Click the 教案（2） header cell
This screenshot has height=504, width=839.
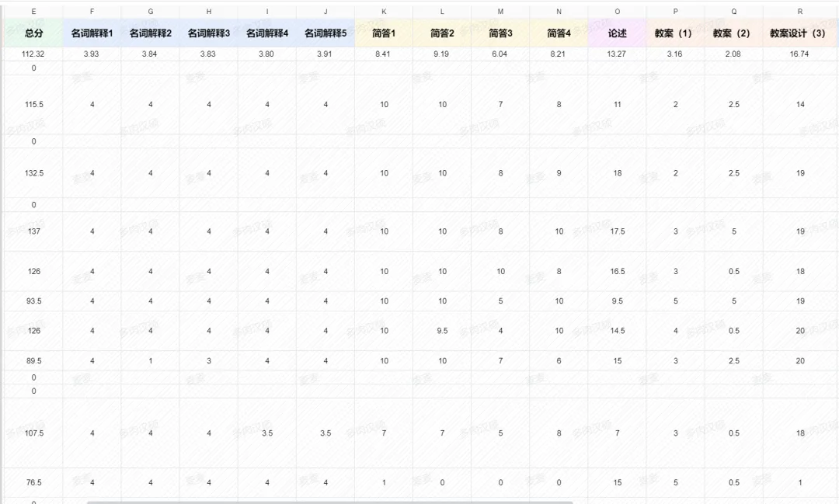[x=733, y=33]
